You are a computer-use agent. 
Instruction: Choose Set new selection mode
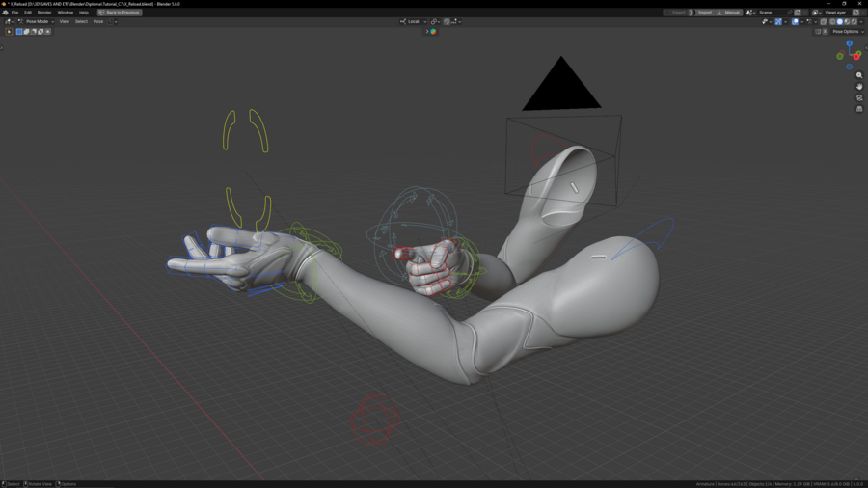pos(19,32)
